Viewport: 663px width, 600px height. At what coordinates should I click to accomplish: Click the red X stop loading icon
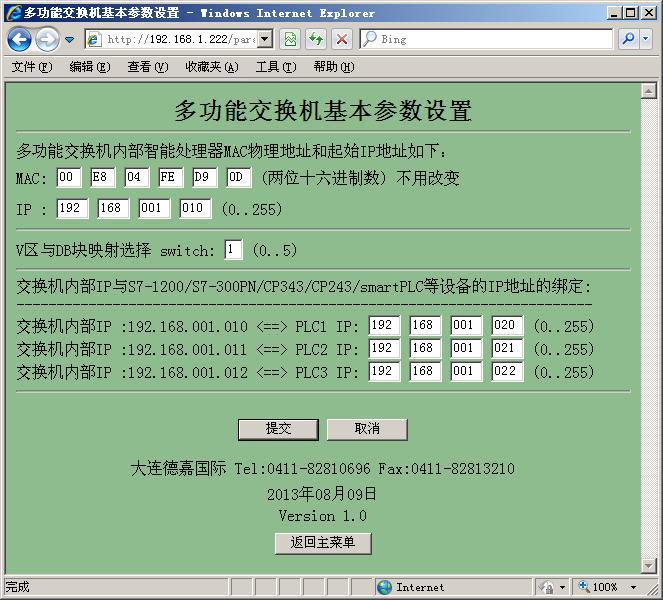click(342, 40)
